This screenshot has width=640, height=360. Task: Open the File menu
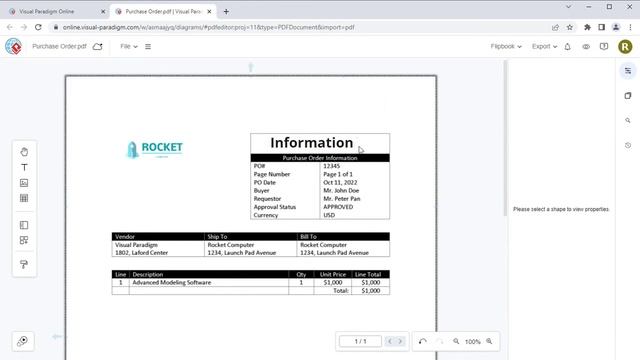[129, 47]
